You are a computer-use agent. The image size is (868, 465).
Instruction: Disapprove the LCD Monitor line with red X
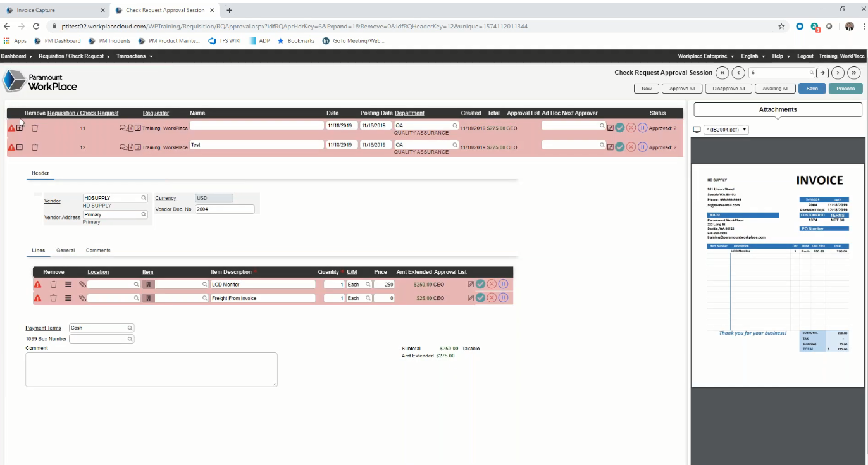[x=492, y=285]
